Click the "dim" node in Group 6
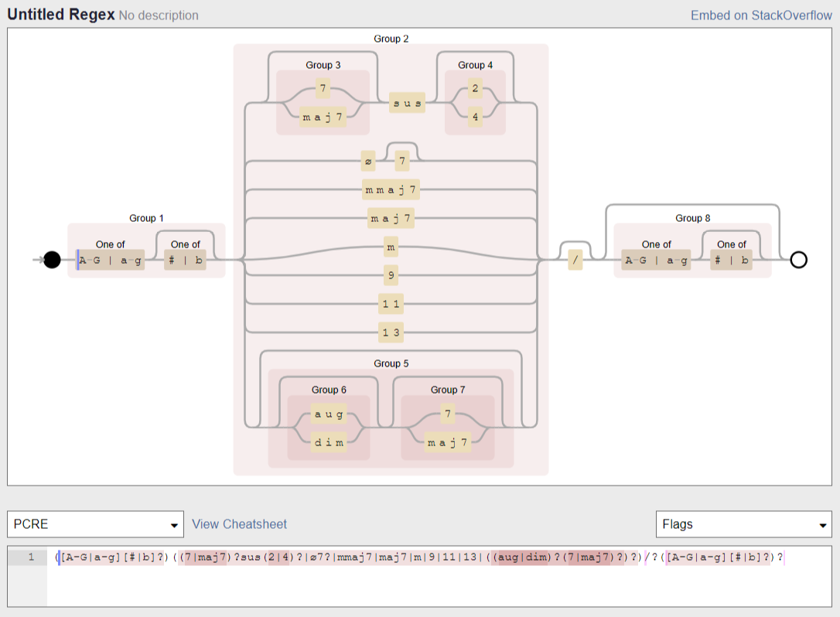The image size is (840, 617). [x=330, y=442]
